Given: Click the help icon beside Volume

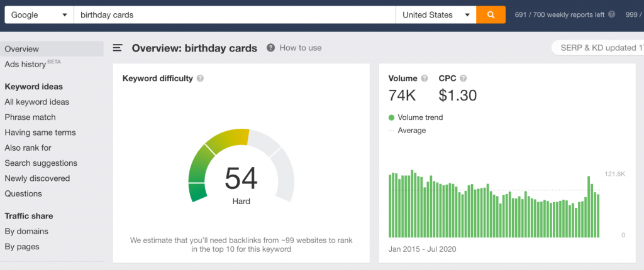Looking at the screenshot, I should [425, 78].
